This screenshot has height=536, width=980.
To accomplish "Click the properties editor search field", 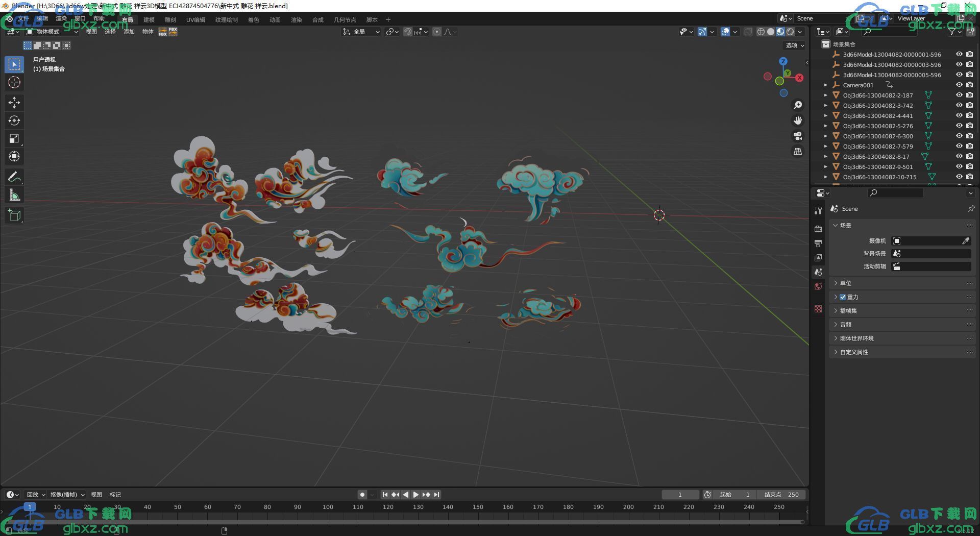I will [x=896, y=192].
